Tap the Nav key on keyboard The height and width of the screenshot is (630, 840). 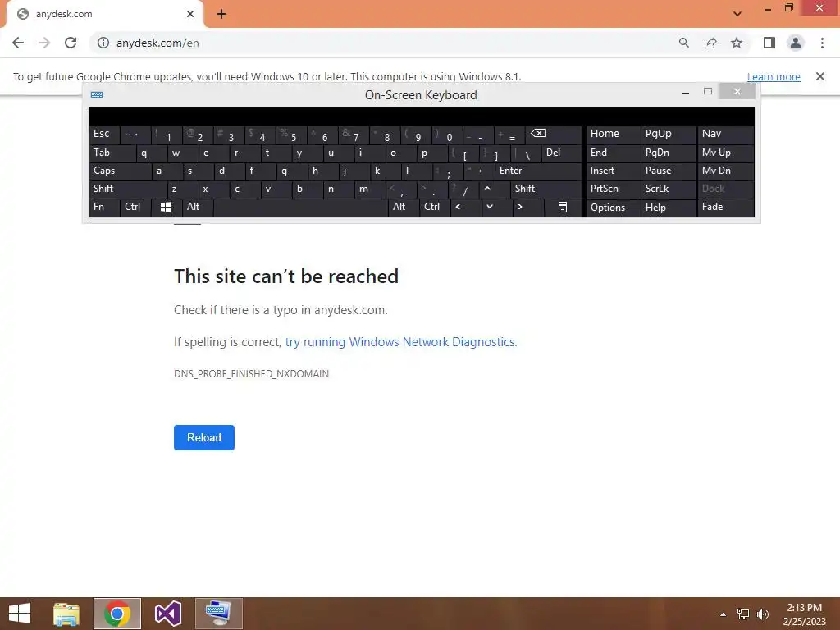coord(725,134)
